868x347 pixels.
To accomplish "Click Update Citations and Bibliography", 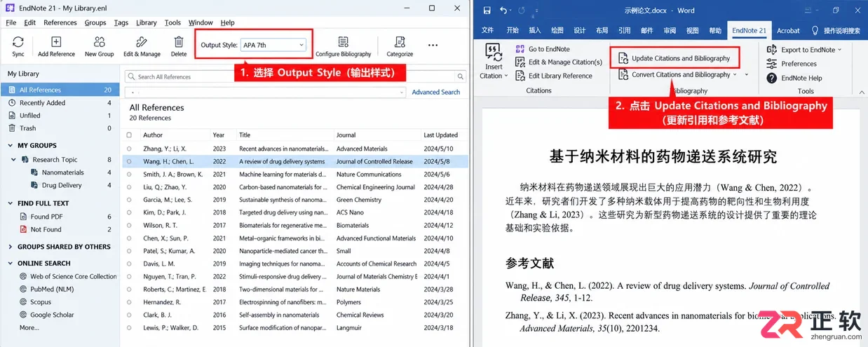I will [x=674, y=58].
